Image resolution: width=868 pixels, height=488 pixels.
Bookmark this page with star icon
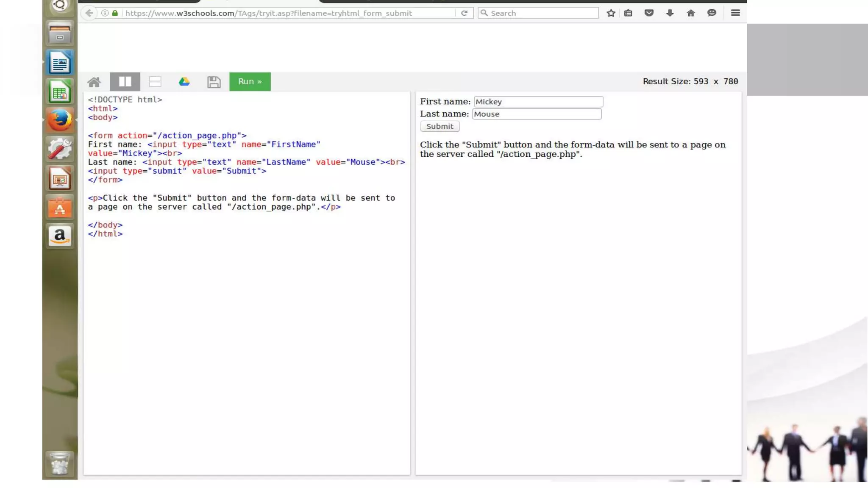611,13
